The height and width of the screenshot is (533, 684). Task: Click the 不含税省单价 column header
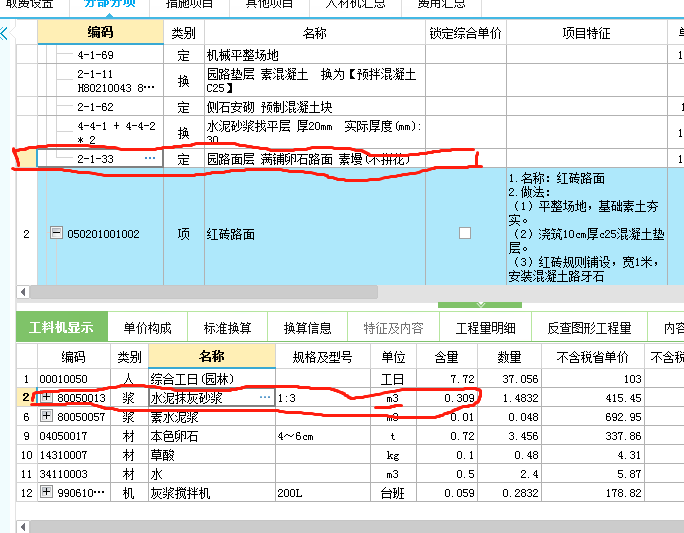(592, 357)
